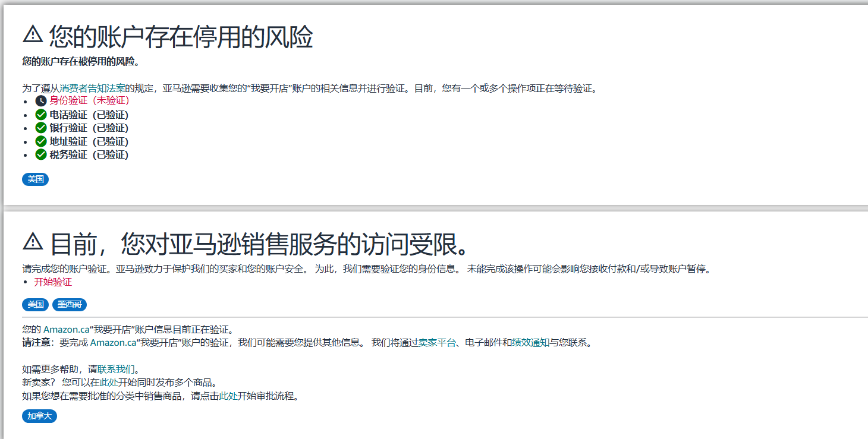
Task: Click heading 您的账户存在停用的风险
Action: click(181, 37)
